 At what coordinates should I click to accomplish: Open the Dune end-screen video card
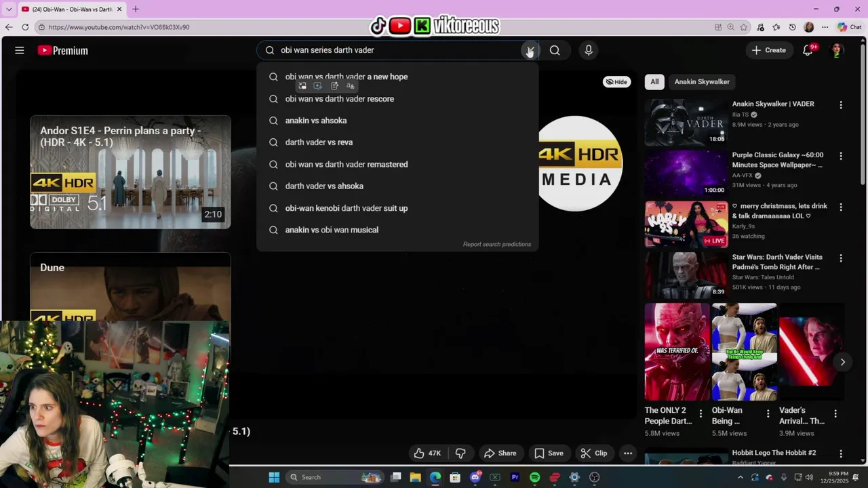tap(130, 287)
